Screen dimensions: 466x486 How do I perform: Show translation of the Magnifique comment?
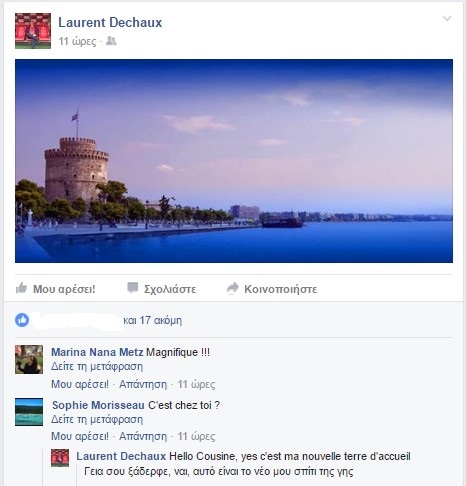pos(97,366)
